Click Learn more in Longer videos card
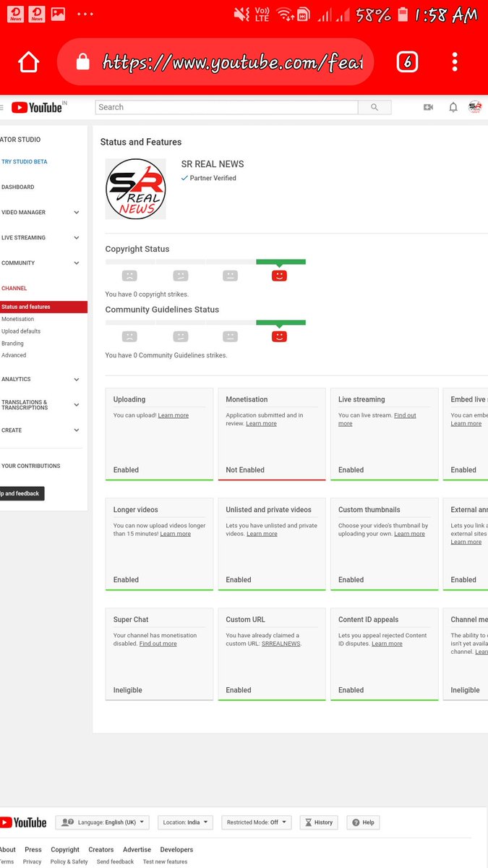 tap(176, 534)
